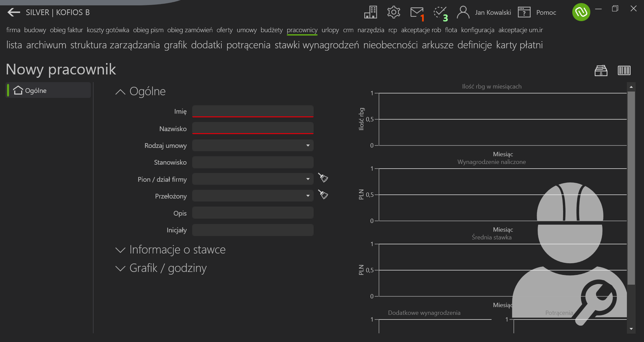Open the oferty menu
This screenshot has width=644, height=342.
point(225,30)
